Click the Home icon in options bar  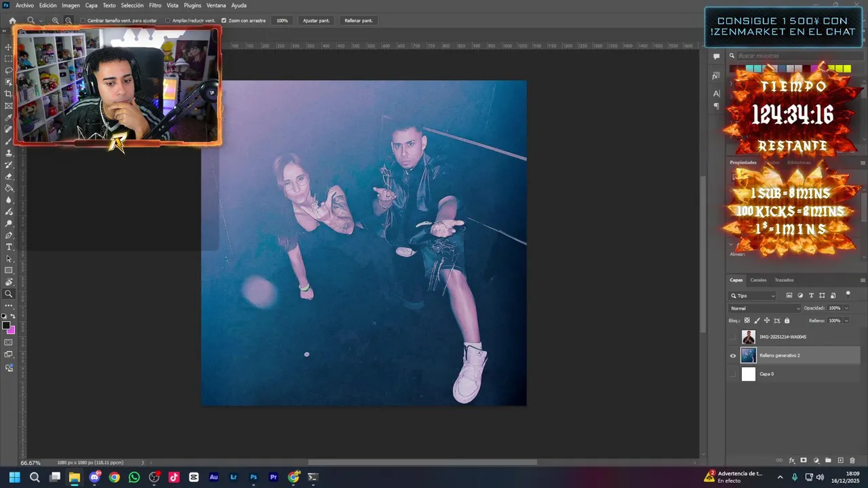click(12, 20)
